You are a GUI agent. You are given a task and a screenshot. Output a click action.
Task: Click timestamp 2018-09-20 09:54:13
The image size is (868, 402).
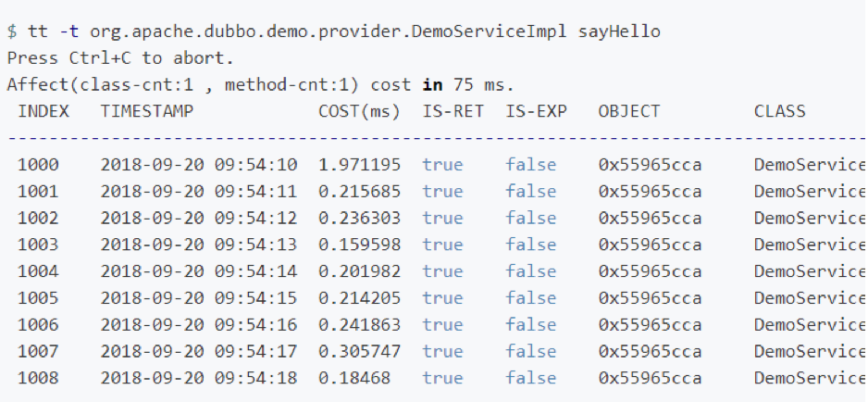point(199,245)
